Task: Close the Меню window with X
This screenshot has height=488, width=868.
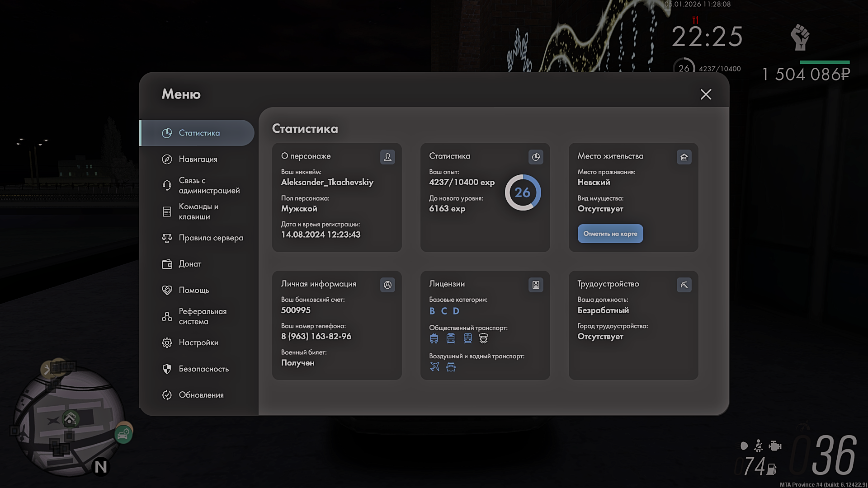Action: click(705, 94)
